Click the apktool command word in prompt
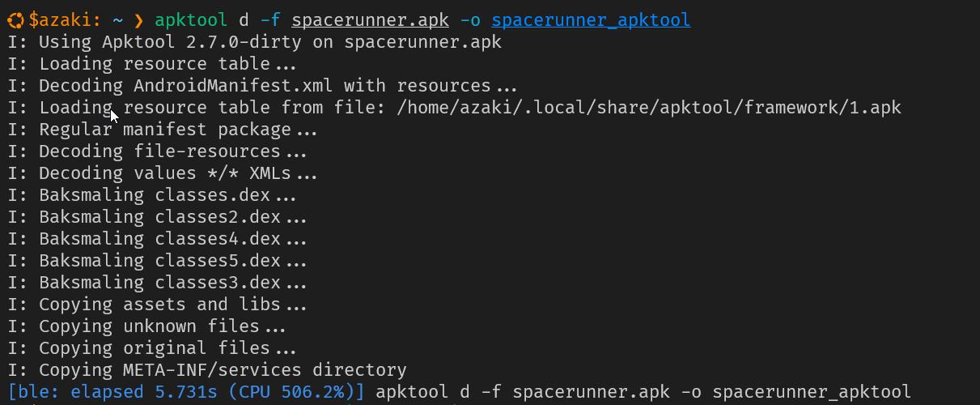This screenshot has height=405, width=980. coord(191,20)
